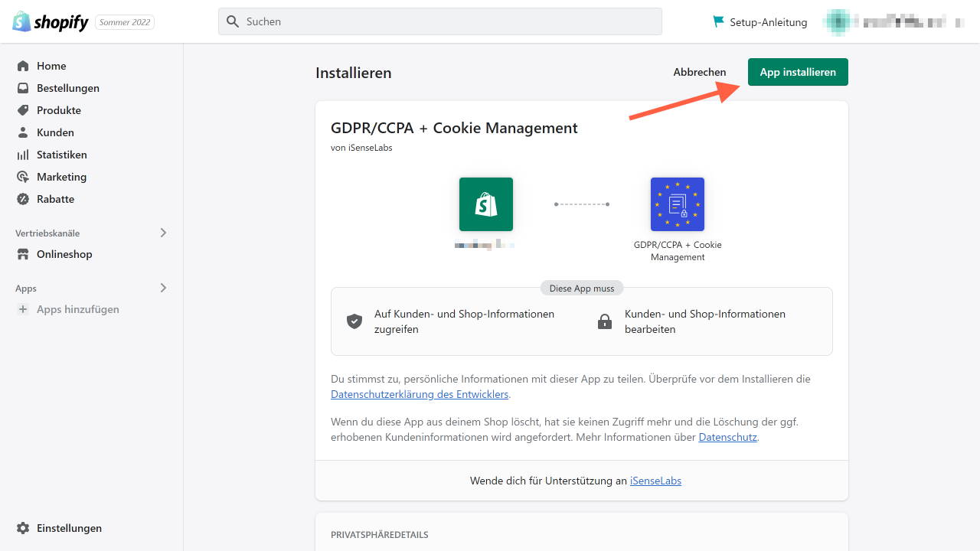Click the PRIVATSPHÄREDETAILS heading
The height and width of the screenshot is (551, 980).
coord(379,534)
